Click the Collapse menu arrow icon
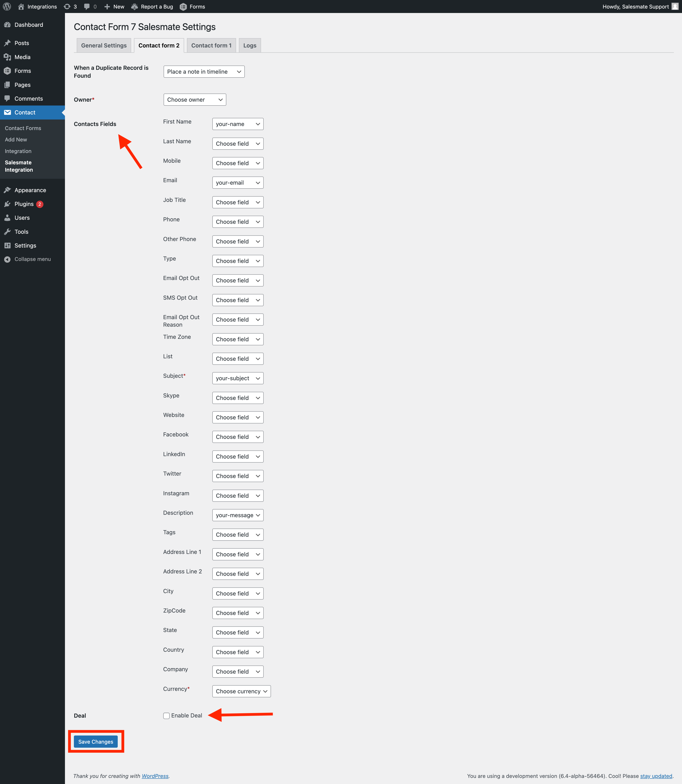Screen dimensions: 682x784 [x=7, y=260]
